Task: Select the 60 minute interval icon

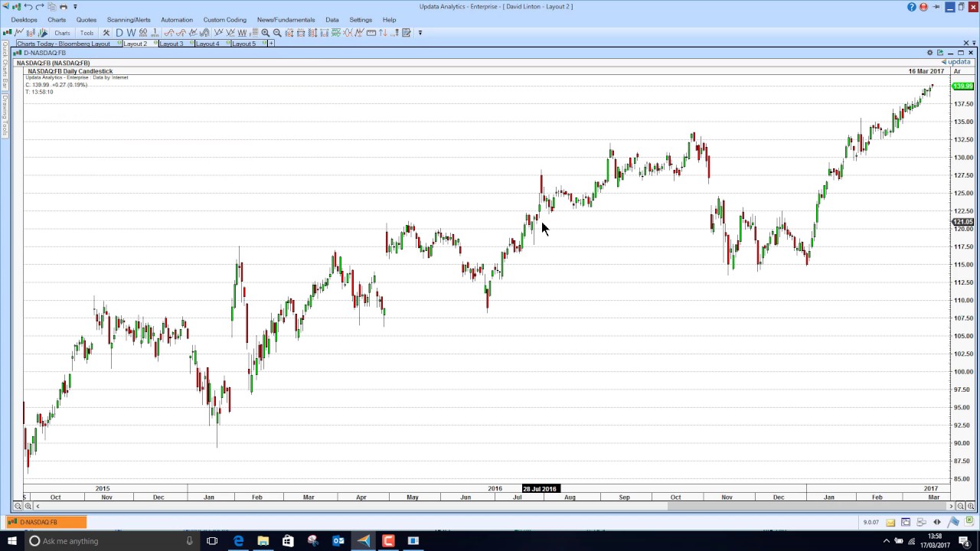Action: tap(143, 33)
